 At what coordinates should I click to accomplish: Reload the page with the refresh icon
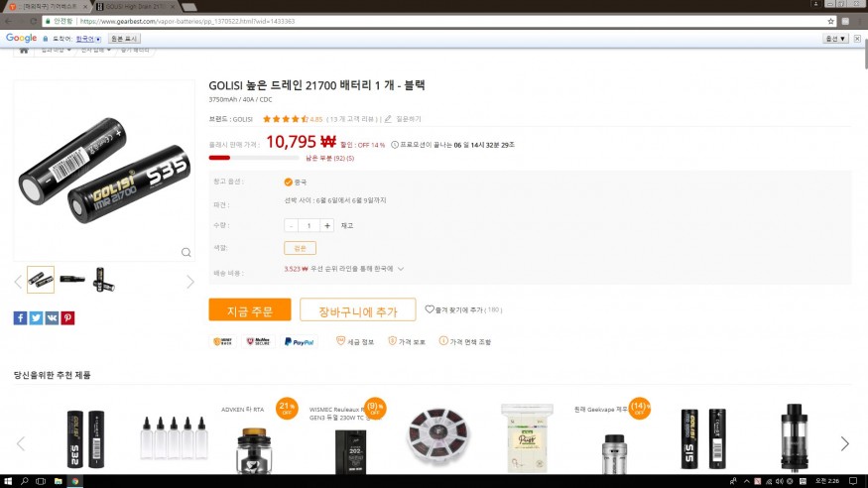pyautogui.click(x=33, y=21)
